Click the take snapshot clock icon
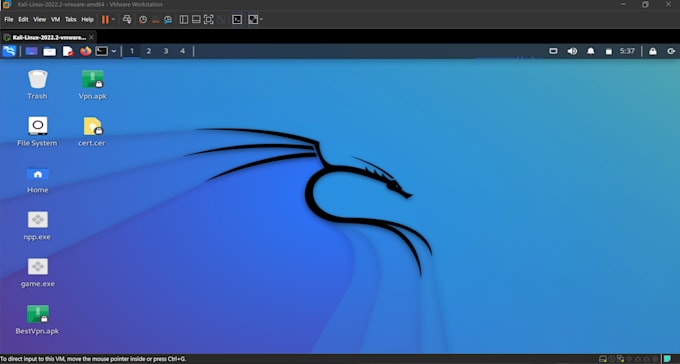The height and width of the screenshot is (364, 680). pyautogui.click(x=143, y=20)
